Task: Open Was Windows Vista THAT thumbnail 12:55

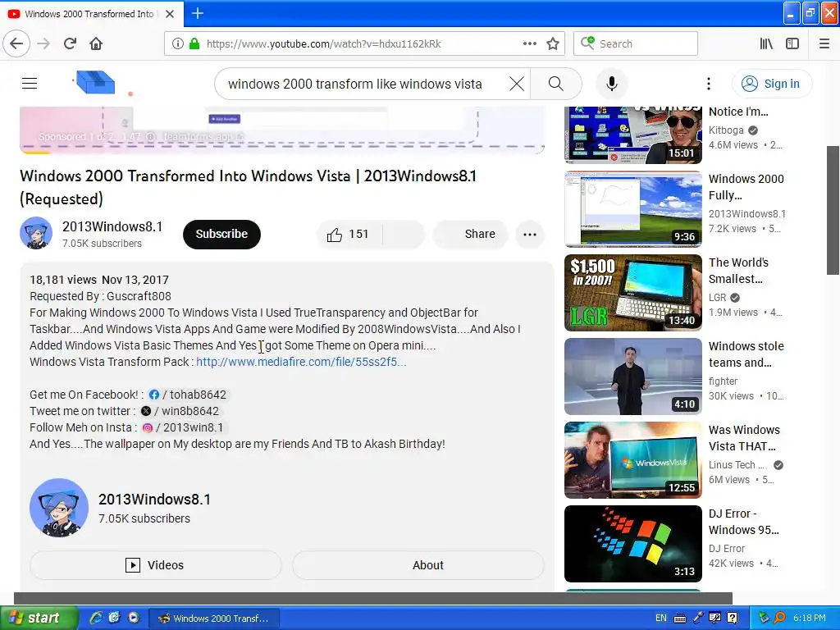Action: pos(633,460)
